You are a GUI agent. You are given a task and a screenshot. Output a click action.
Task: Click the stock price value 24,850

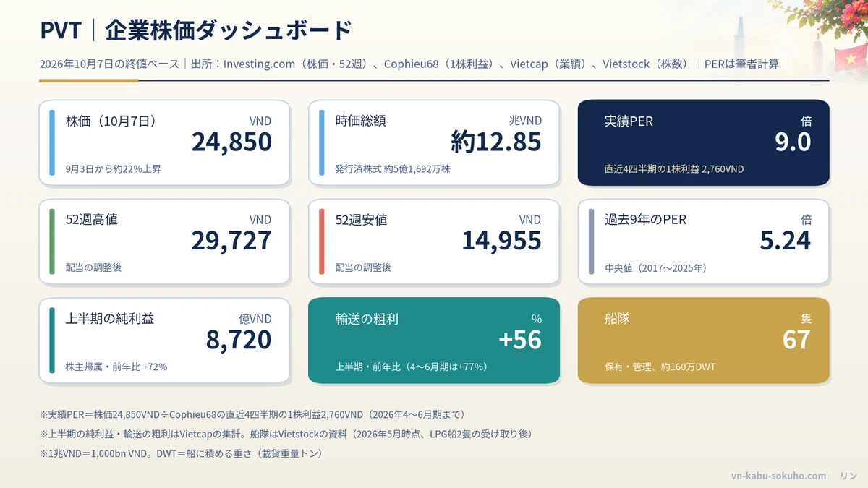(231, 142)
